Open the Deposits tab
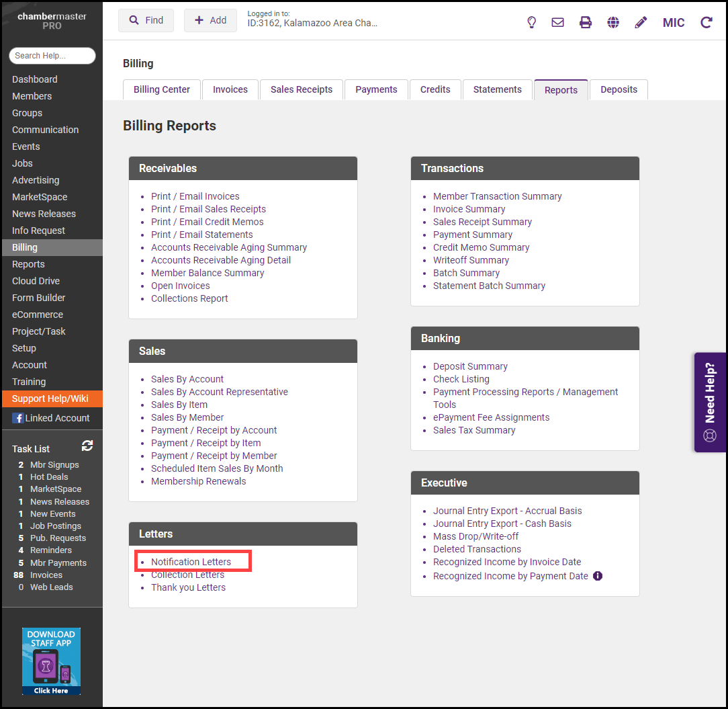 [619, 89]
